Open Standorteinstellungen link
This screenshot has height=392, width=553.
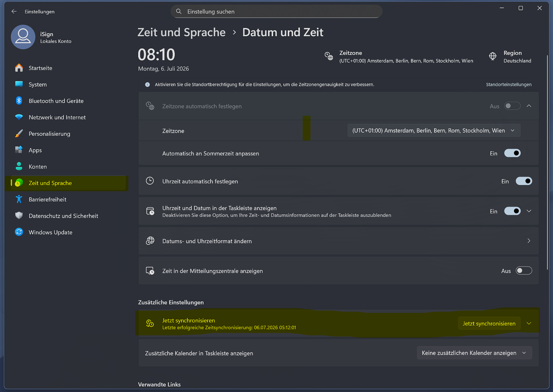(509, 85)
